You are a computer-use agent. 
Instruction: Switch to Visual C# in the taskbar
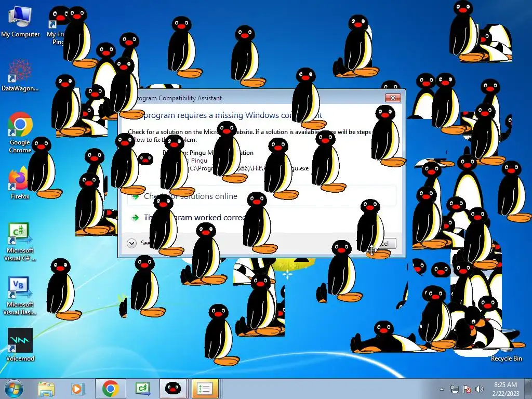(x=142, y=389)
